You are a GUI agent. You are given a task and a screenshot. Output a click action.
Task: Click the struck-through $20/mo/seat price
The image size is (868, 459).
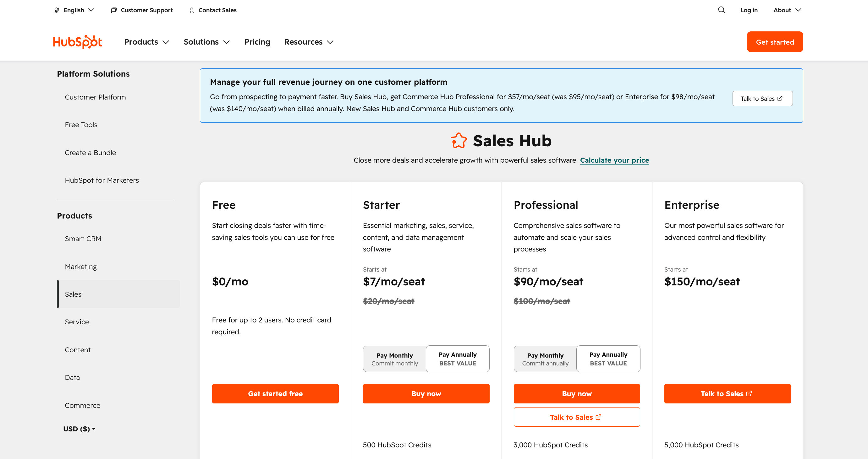tap(388, 301)
